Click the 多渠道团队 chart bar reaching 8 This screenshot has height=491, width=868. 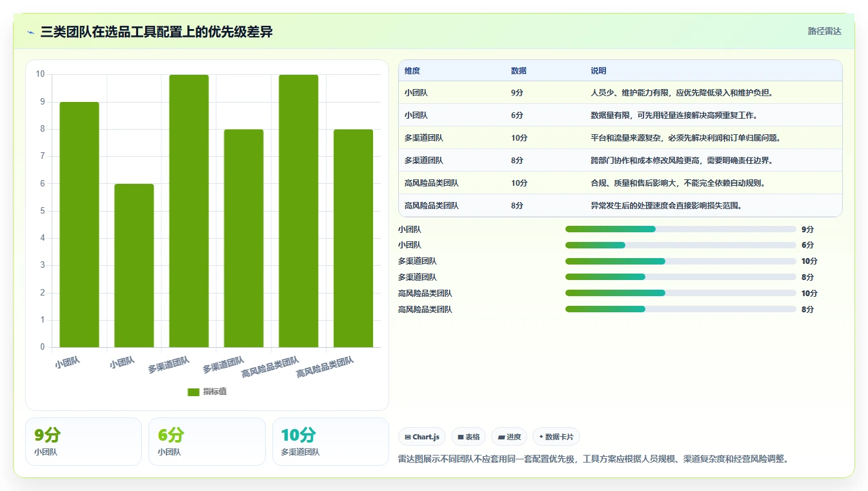tap(244, 238)
